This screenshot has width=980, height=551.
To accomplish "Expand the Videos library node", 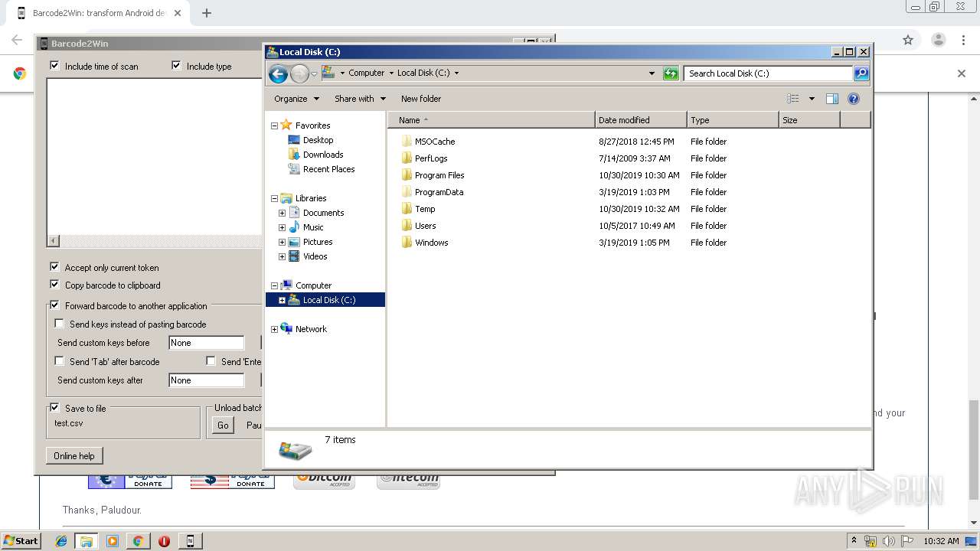I will point(282,256).
